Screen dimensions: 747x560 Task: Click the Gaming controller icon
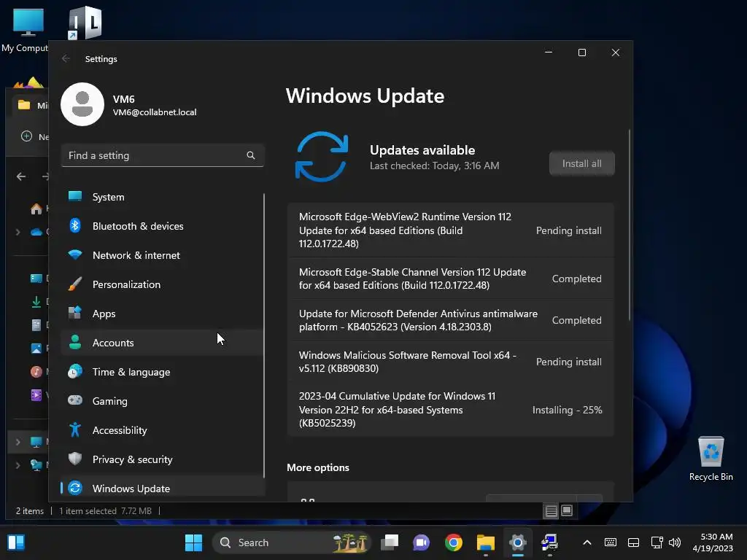(x=75, y=400)
